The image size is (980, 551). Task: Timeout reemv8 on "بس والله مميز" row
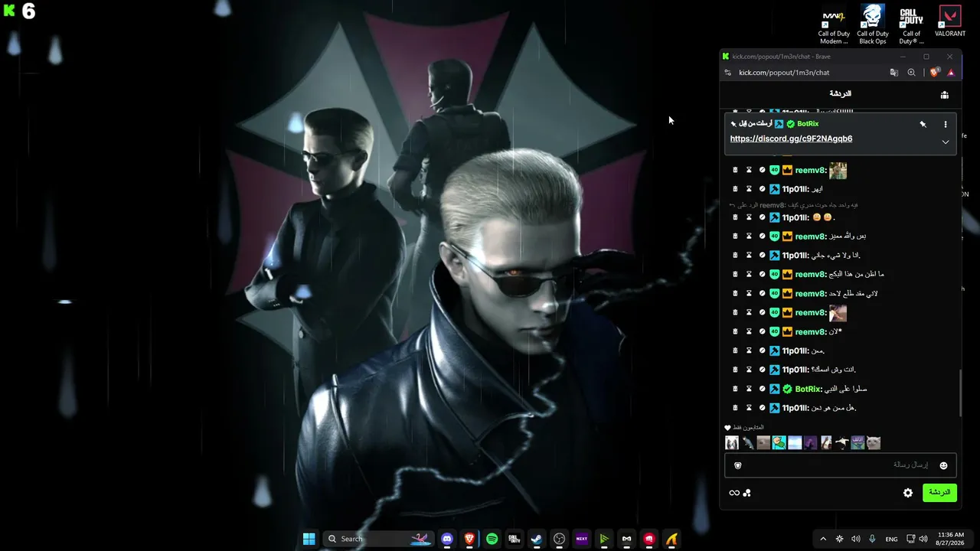coord(749,236)
